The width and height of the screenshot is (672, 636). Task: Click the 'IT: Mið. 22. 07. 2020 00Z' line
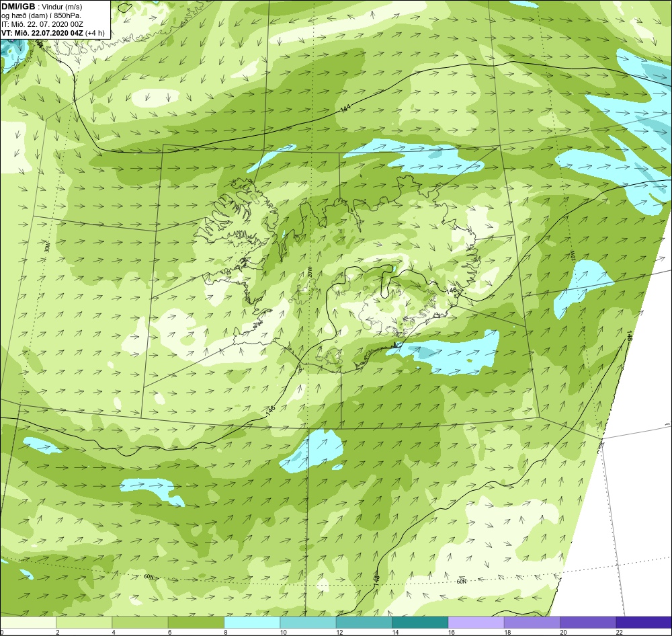pos(42,24)
